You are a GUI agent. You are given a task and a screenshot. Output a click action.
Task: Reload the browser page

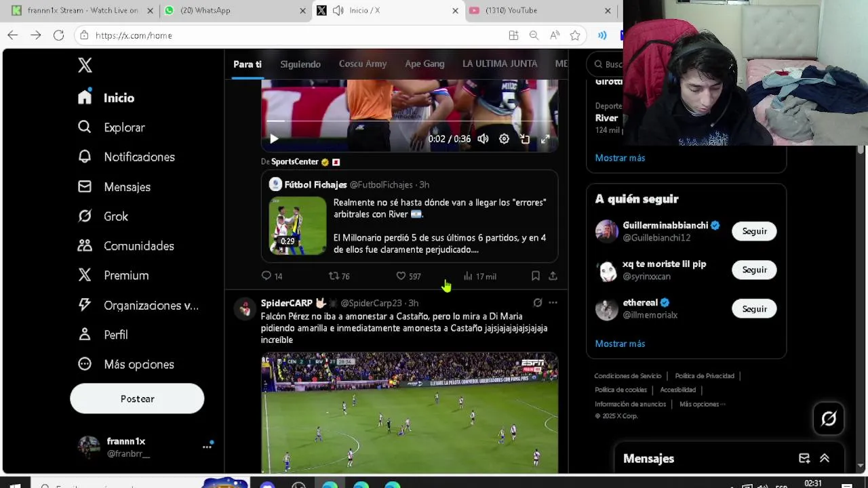pos(59,35)
